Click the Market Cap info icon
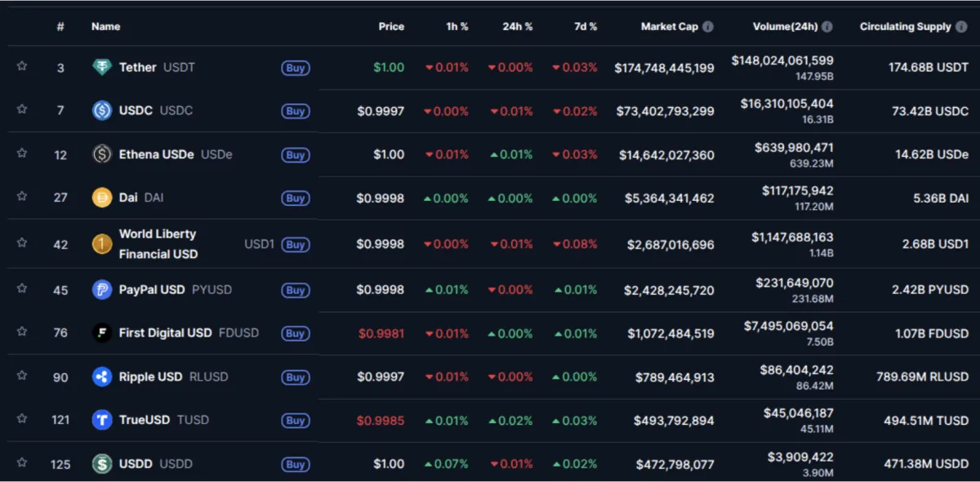This screenshot has height=482, width=980. [708, 26]
